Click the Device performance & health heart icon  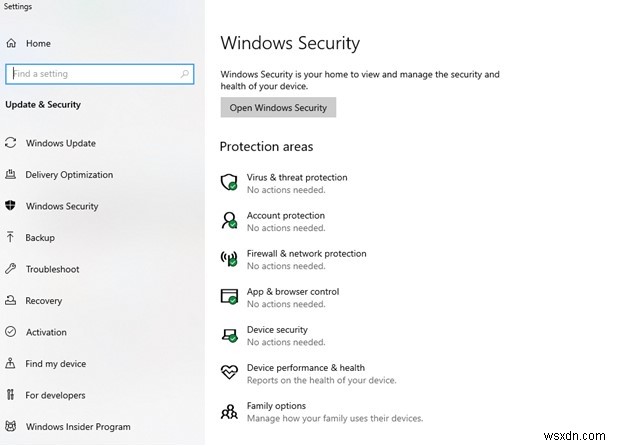tap(229, 373)
